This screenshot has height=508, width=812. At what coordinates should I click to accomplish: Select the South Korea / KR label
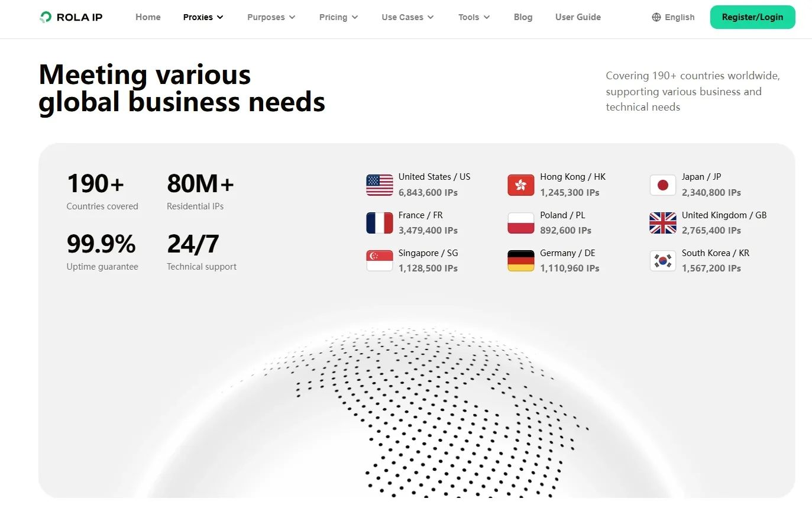716,253
